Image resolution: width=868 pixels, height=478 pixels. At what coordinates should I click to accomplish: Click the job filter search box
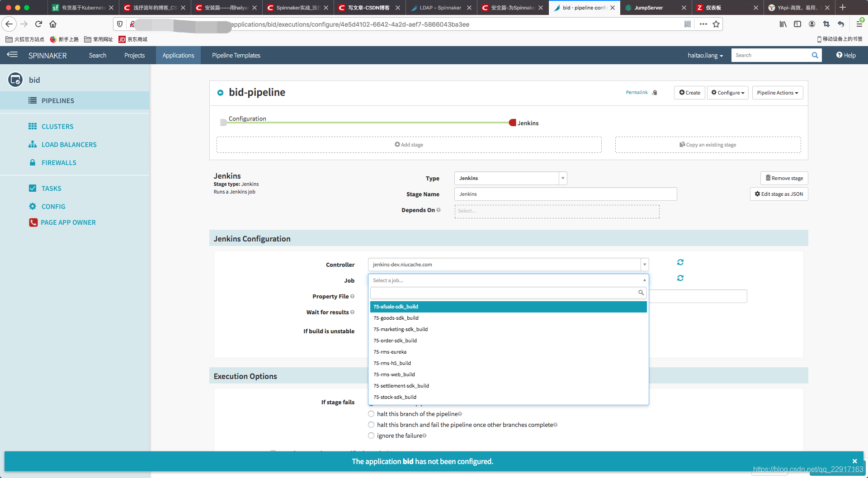pyautogui.click(x=508, y=293)
